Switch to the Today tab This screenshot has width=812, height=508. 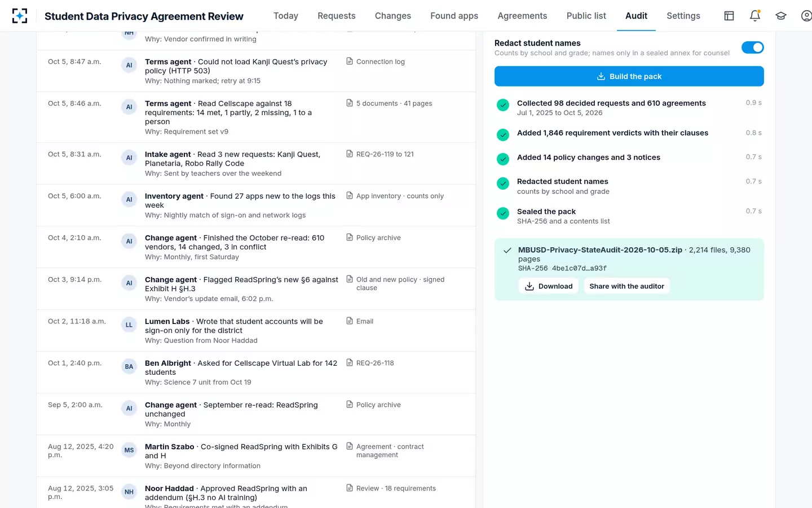pos(286,16)
